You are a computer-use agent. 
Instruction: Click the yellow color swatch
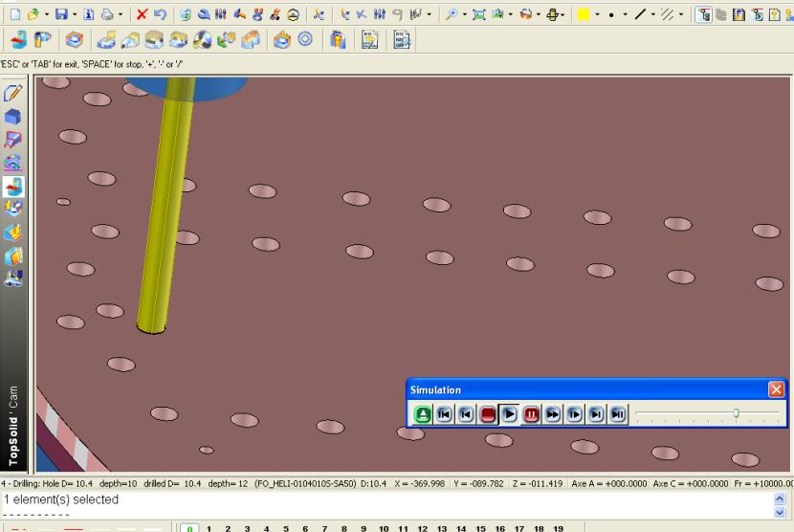(584, 14)
